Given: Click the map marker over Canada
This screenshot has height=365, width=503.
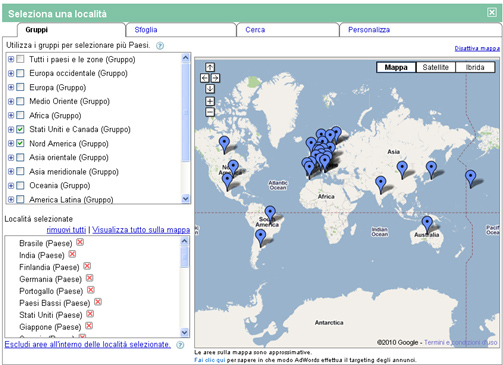Looking at the screenshot, I should (224, 145).
